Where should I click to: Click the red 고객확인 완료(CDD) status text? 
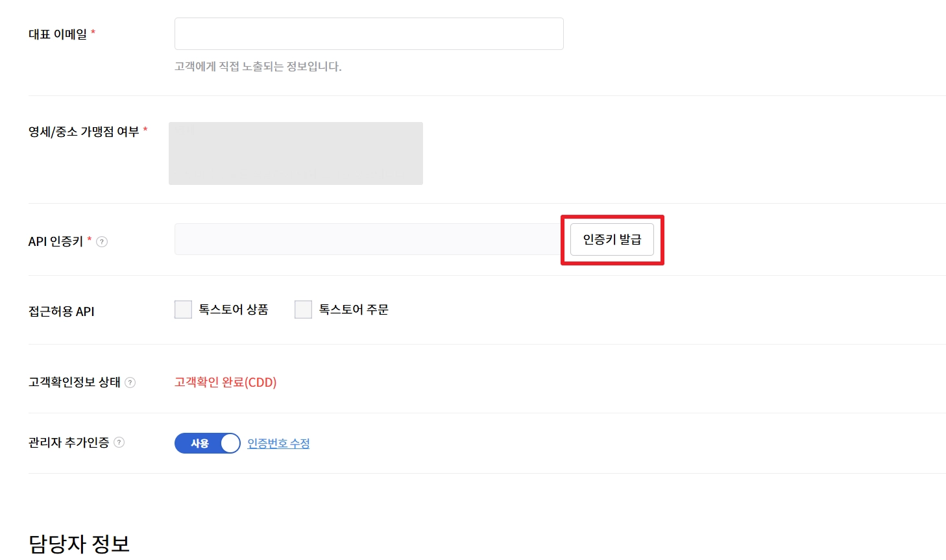225,382
